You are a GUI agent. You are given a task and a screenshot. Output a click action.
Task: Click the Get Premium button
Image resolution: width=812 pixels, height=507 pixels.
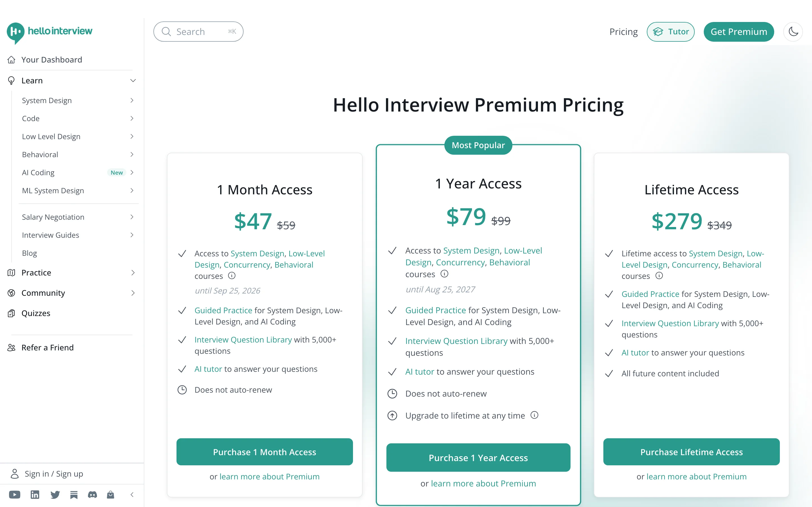point(738,32)
